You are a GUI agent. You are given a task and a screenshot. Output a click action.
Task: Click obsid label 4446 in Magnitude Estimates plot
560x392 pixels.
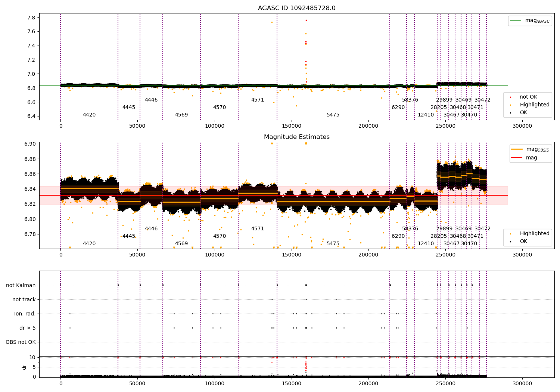click(x=151, y=229)
